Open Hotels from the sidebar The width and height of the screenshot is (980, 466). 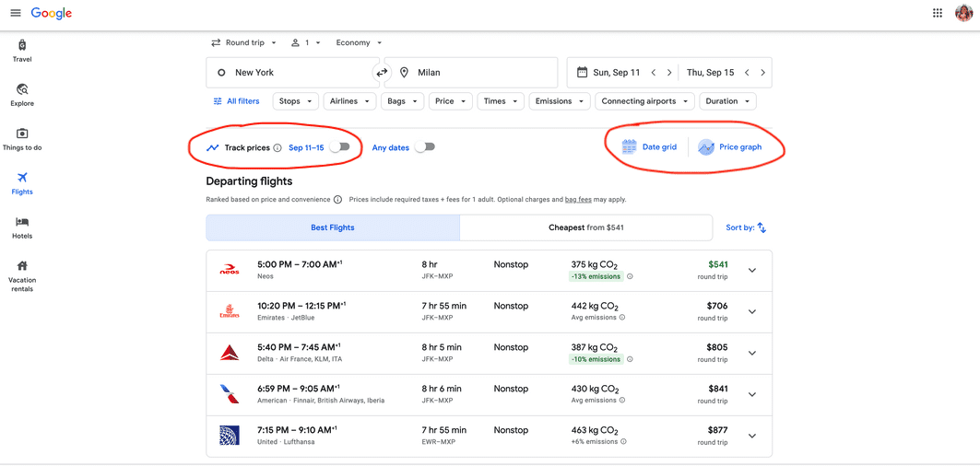(x=22, y=228)
